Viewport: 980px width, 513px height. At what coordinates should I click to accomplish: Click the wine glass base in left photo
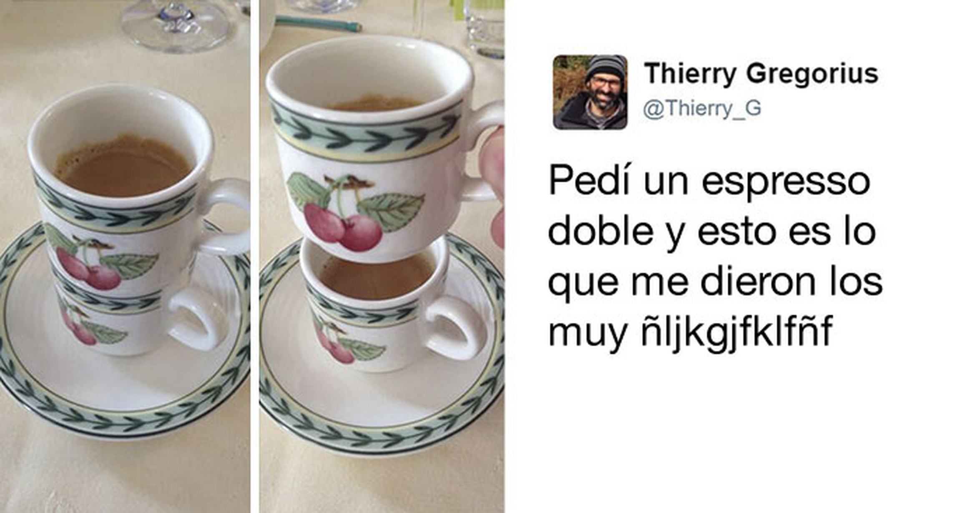[x=177, y=25]
